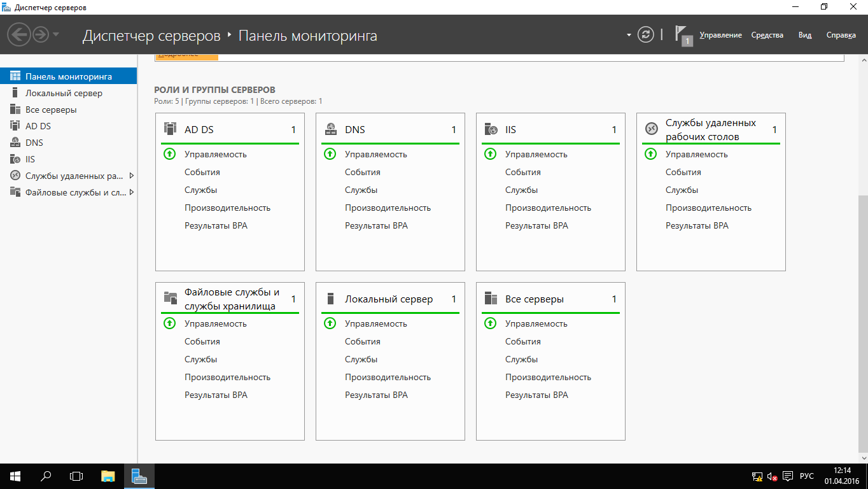The width and height of the screenshot is (868, 489).
Task: Open the navigation history dropdown arrow
Action: click(56, 34)
